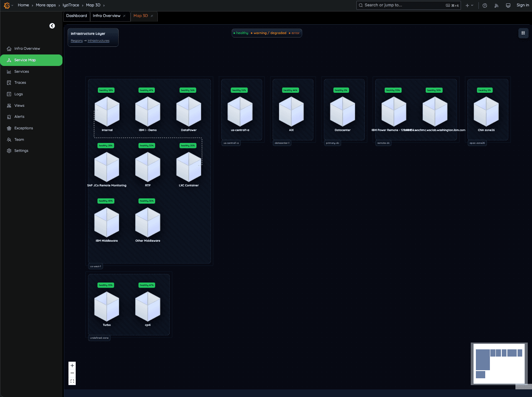
Task: Toggle the healthy status filter
Action: pyautogui.click(x=241, y=33)
